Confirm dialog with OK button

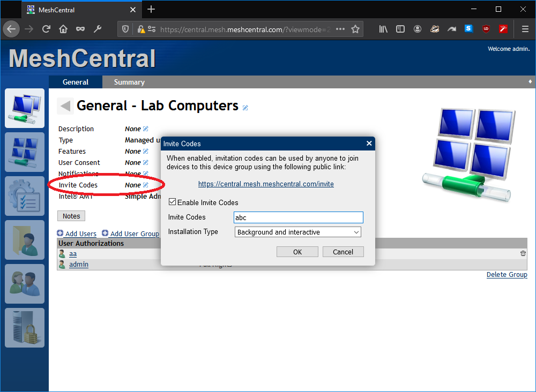(x=297, y=252)
